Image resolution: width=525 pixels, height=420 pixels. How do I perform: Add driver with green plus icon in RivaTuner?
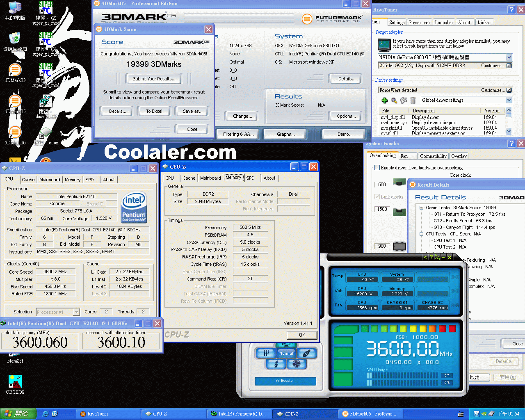(385, 100)
